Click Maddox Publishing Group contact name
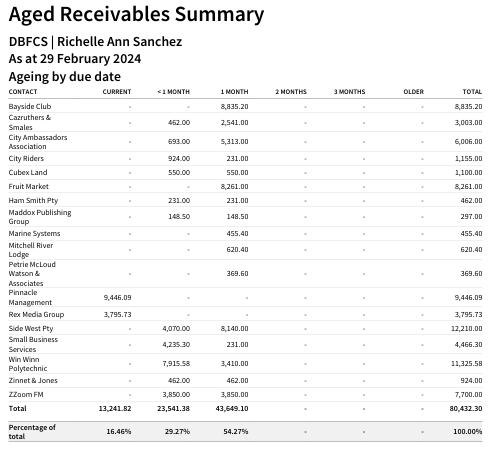This screenshot has width=490, height=450. 40,217
